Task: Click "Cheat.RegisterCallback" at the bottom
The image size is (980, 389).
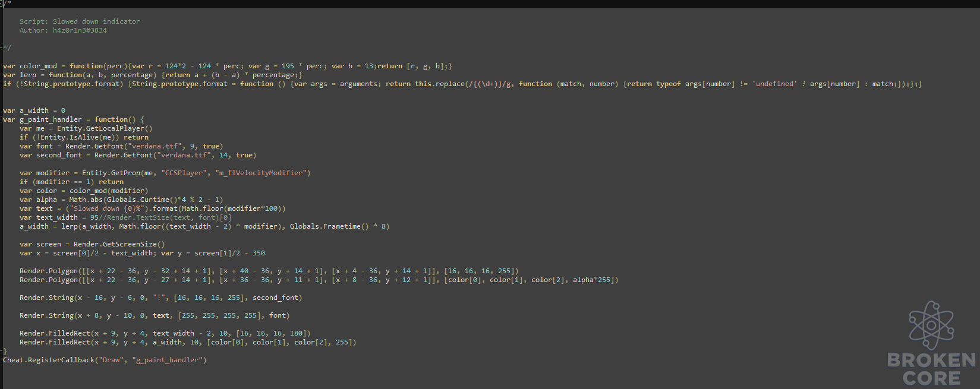Action: click(49, 360)
